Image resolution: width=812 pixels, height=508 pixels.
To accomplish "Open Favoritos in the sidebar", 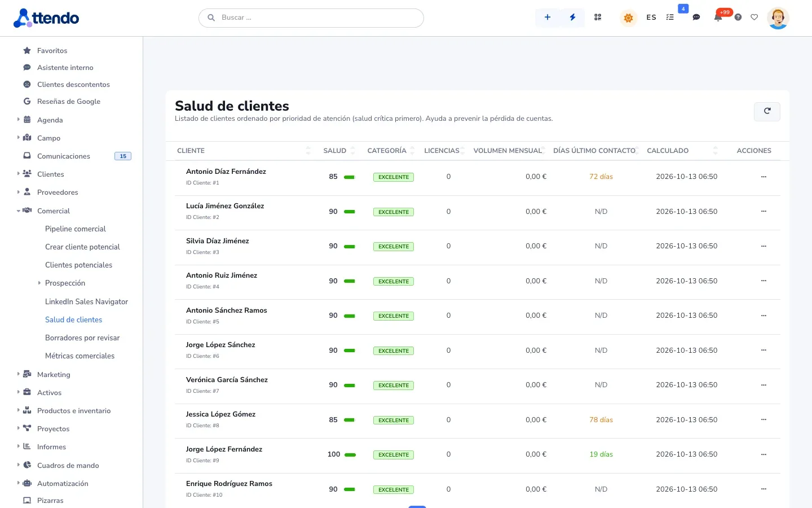I will pyautogui.click(x=52, y=51).
